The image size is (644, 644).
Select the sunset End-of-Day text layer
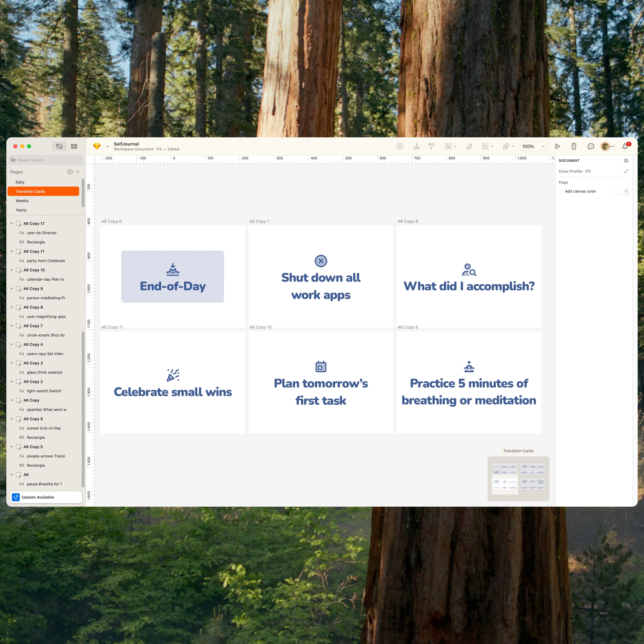point(43,428)
